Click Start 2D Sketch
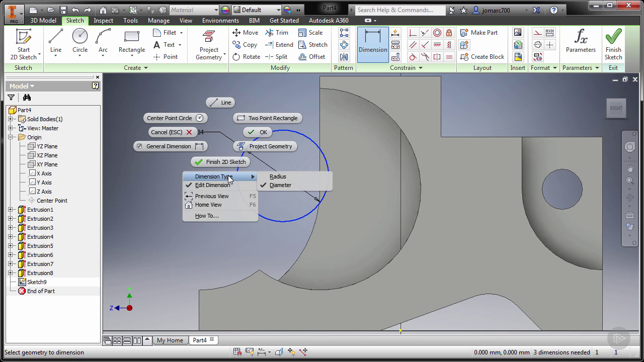The image size is (644, 362). pyautogui.click(x=23, y=44)
